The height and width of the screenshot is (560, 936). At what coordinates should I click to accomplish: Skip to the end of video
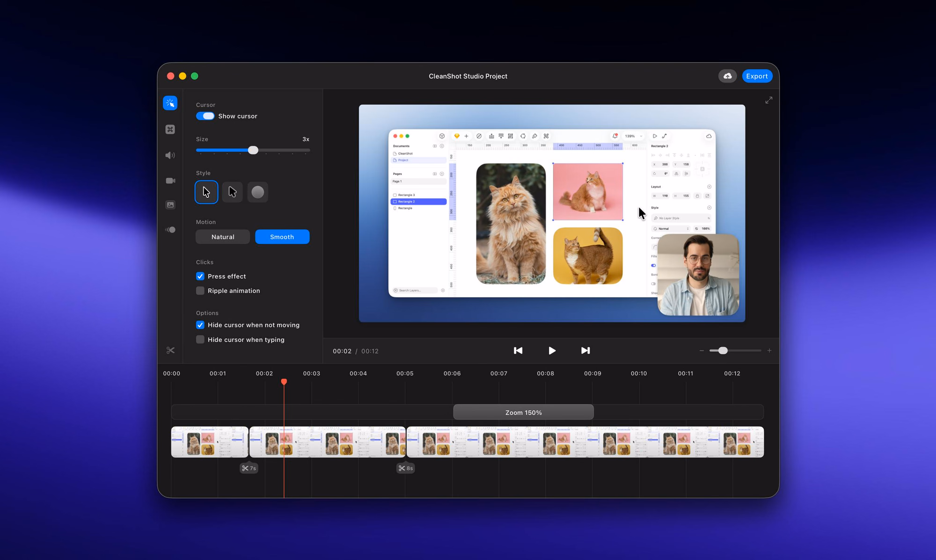point(585,351)
